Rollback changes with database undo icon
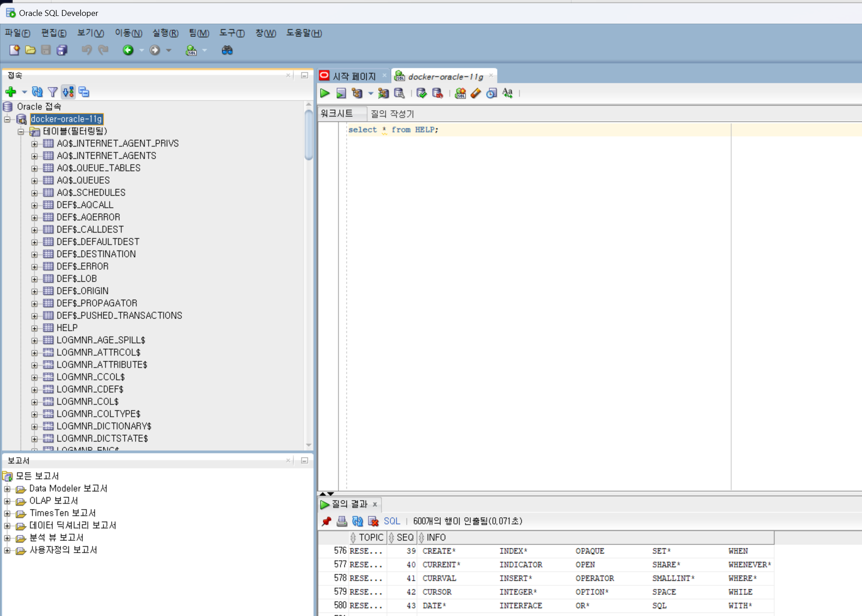 438,93
